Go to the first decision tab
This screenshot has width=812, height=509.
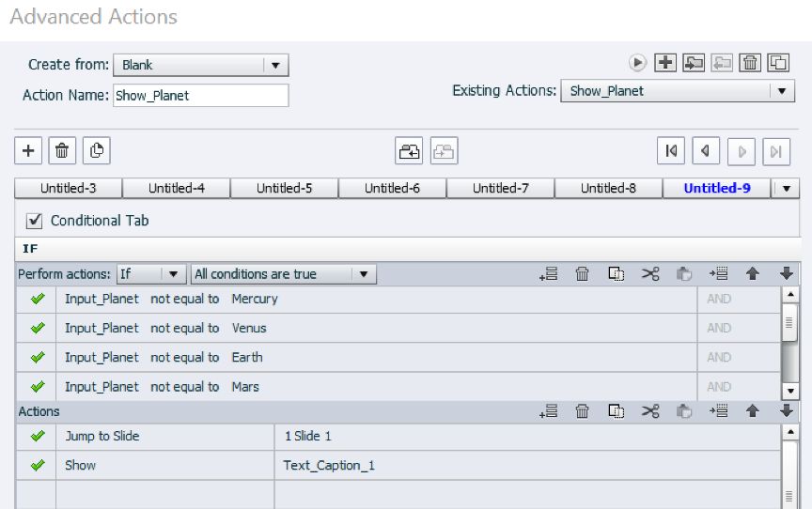671,150
